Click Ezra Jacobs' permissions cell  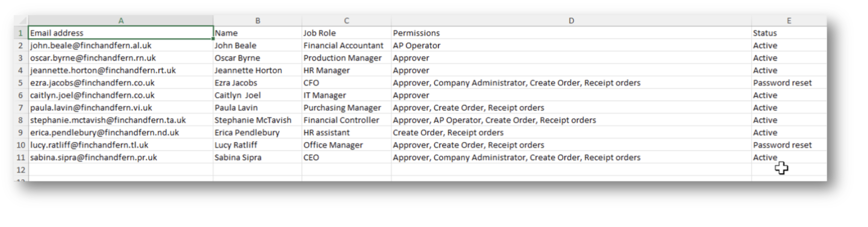[x=571, y=83]
